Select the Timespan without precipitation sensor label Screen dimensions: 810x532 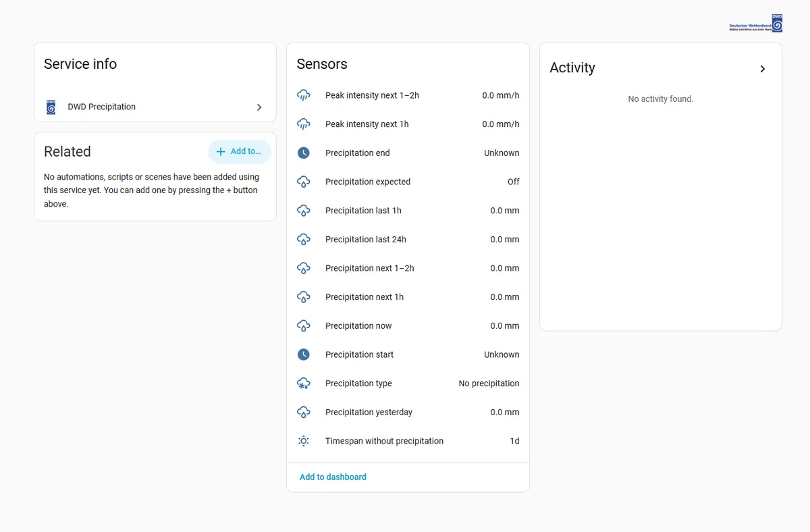384,441
